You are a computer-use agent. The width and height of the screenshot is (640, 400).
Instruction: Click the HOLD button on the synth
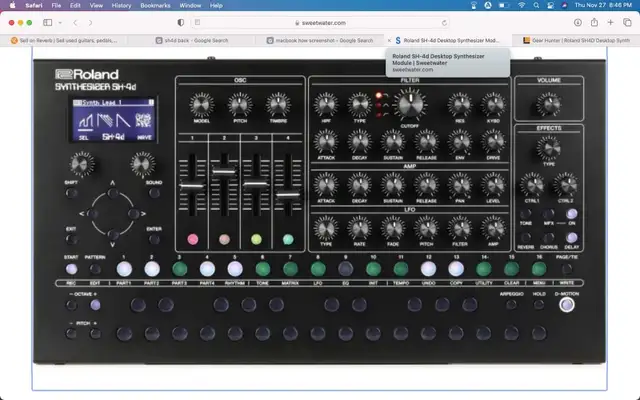539,304
